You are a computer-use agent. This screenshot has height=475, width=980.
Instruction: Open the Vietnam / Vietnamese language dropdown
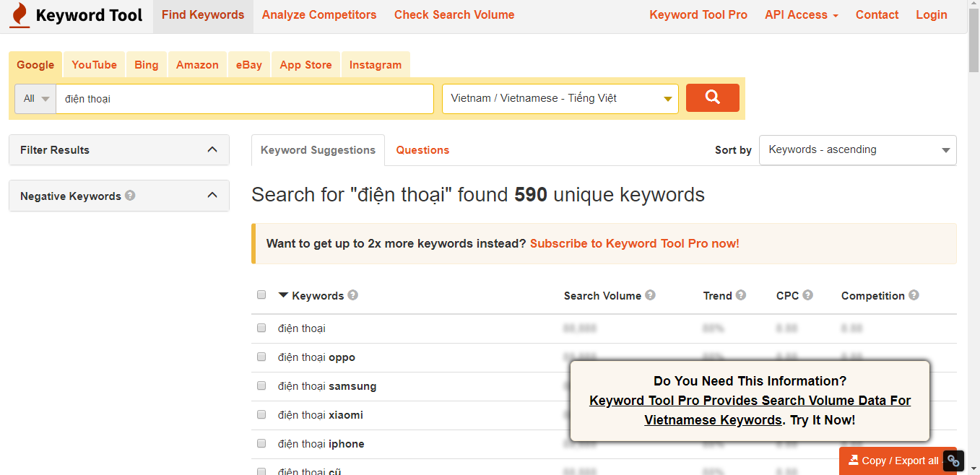pyautogui.click(x=560, y=99)
